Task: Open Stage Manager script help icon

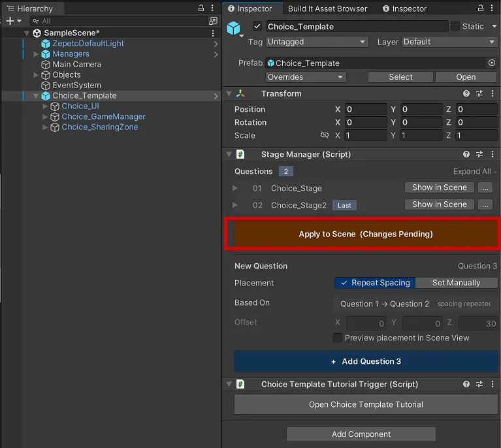Action: pyautogui.click(x=466, y=154)
